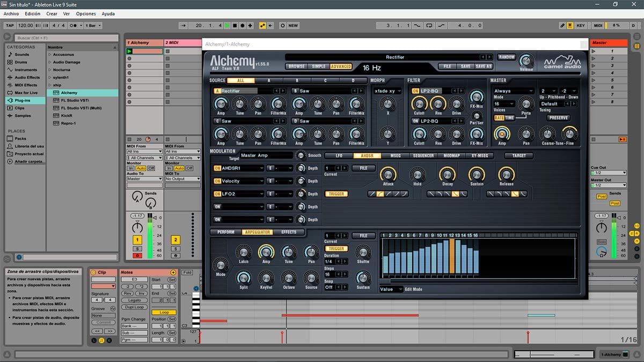644x362 pixels.
Task: Select the Instruments category icon
Action: pos(10,70)
